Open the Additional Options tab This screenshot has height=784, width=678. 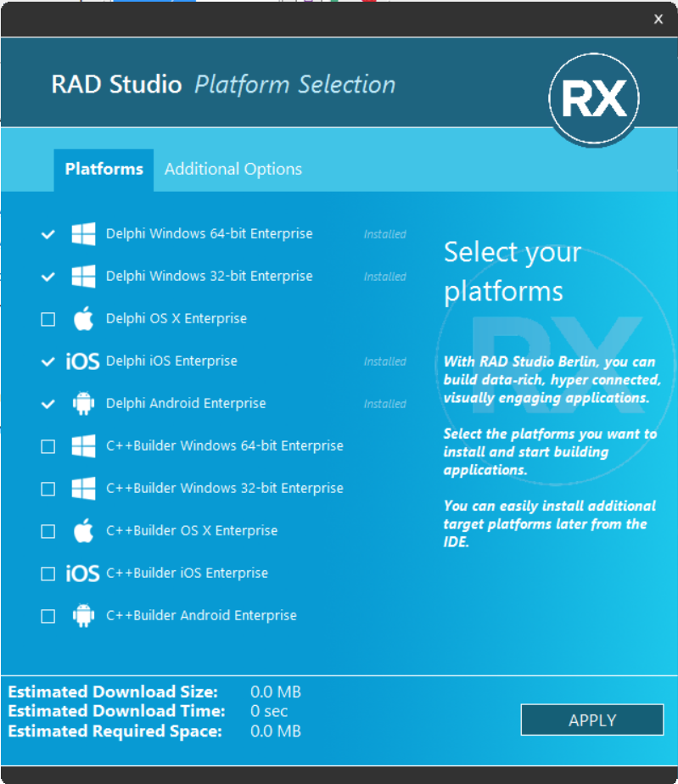point(233,170)
